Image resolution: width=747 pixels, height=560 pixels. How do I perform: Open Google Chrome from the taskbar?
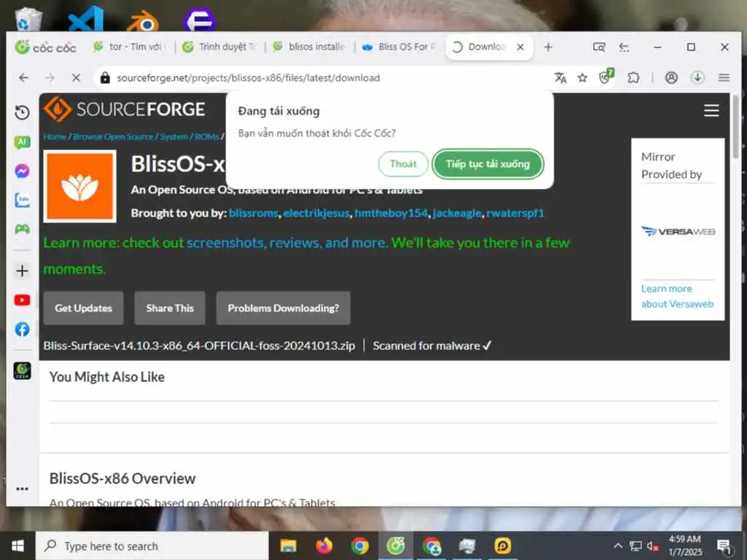[360, 545]
